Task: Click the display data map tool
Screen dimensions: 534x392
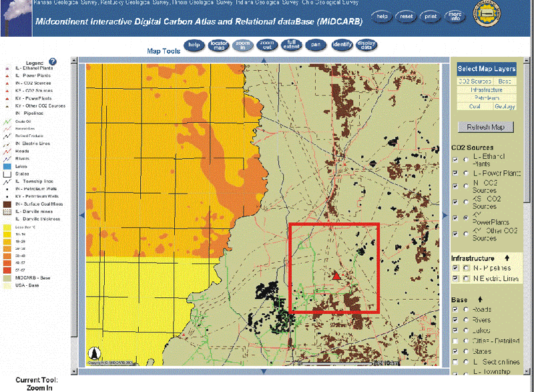Action: pyautogui.click(x=366, y=45)
